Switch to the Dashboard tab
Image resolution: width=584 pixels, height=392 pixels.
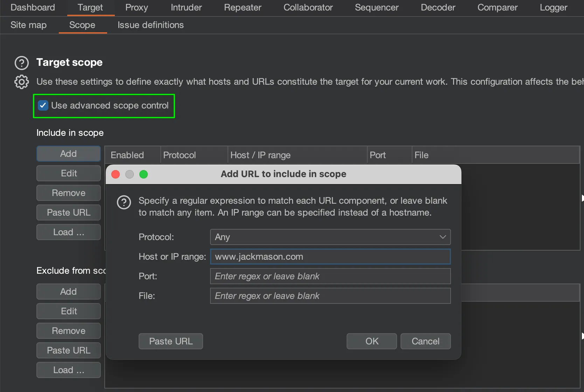coord(33,7)
